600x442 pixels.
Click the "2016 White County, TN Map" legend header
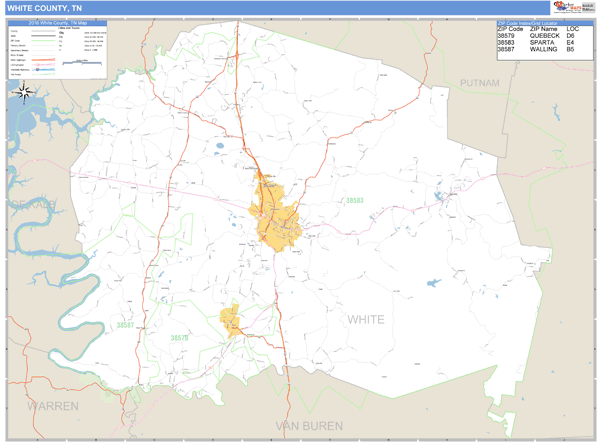(x=58, y=23)
